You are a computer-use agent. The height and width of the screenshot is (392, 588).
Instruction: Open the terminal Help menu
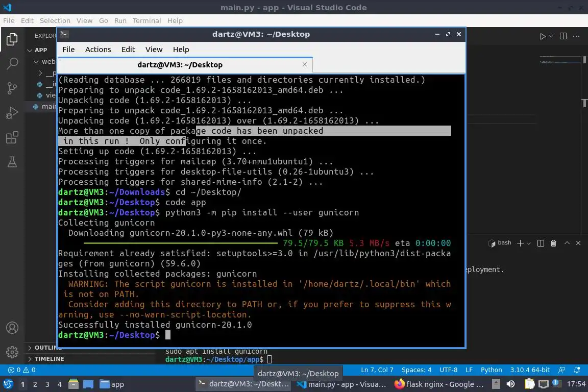(181, 50)
